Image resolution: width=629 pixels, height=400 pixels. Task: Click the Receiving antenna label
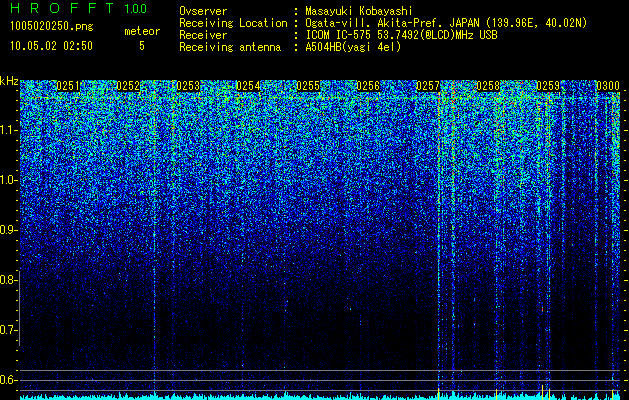point(230,47)
